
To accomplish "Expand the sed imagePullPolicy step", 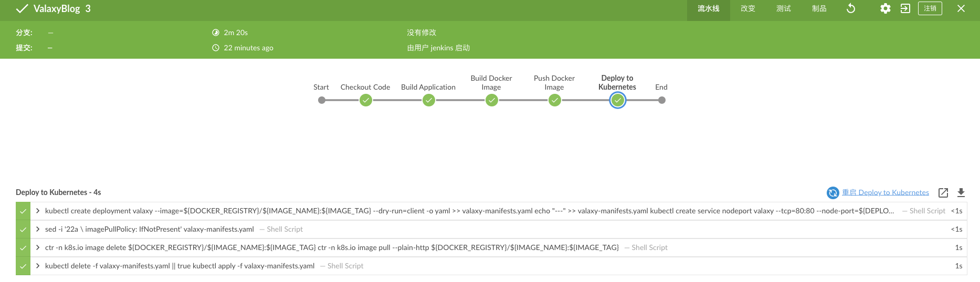I will [38, 229].
